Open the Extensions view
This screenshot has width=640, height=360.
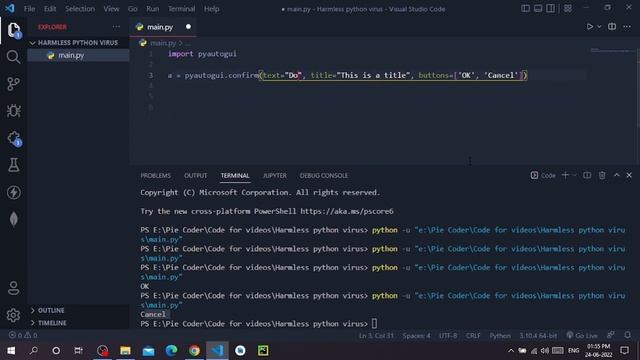(x=13, y=138)
